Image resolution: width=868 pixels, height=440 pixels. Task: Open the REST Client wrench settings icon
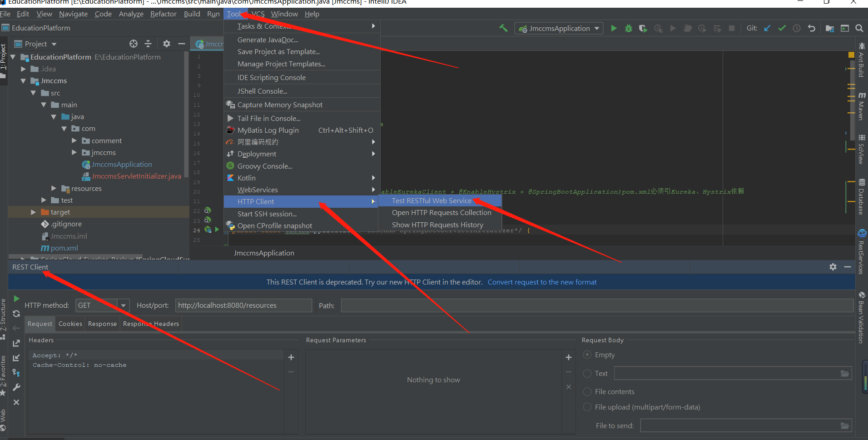(x=16, y=387)
